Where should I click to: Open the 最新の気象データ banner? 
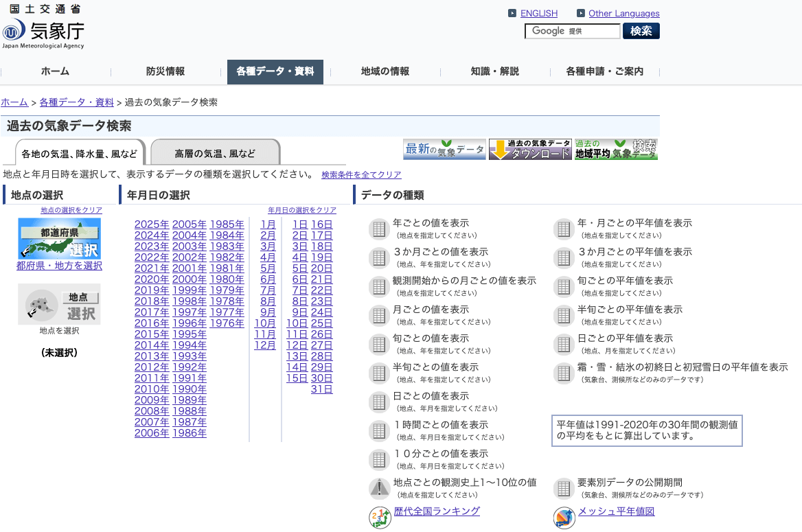point(444,150)
